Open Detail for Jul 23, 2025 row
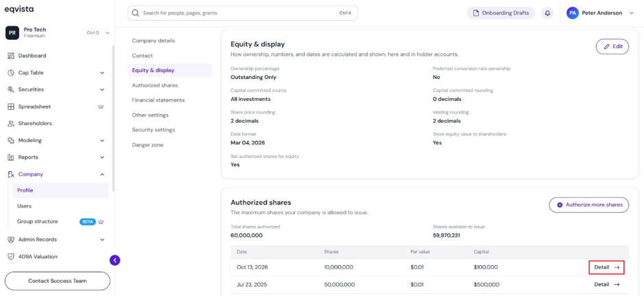Screen dimensions: 644x296 (x=607, y=284)
